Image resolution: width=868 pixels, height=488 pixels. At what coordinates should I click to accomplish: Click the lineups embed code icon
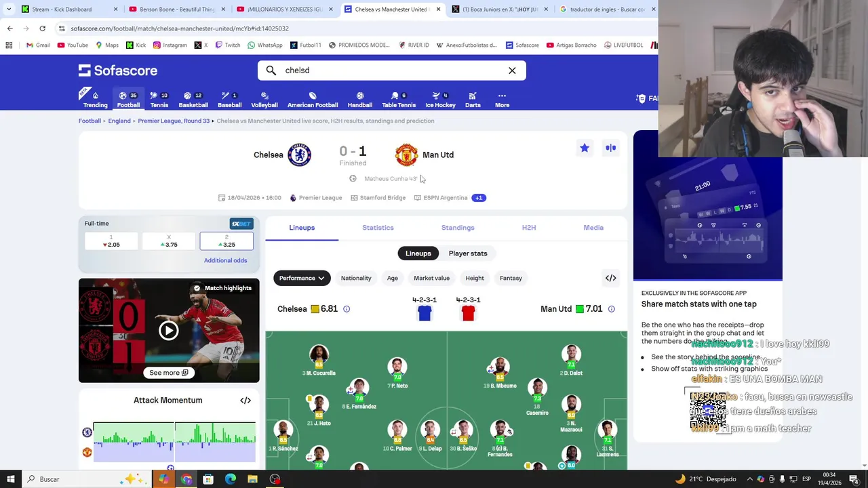click(611, 278)
